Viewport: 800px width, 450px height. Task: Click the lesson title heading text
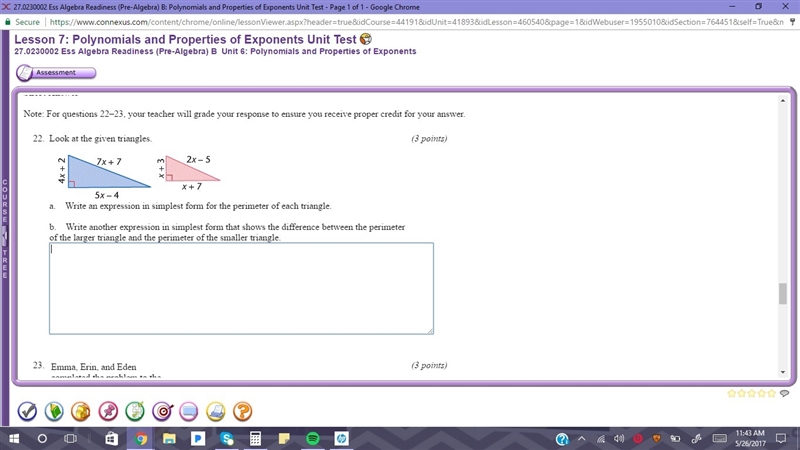185,39
